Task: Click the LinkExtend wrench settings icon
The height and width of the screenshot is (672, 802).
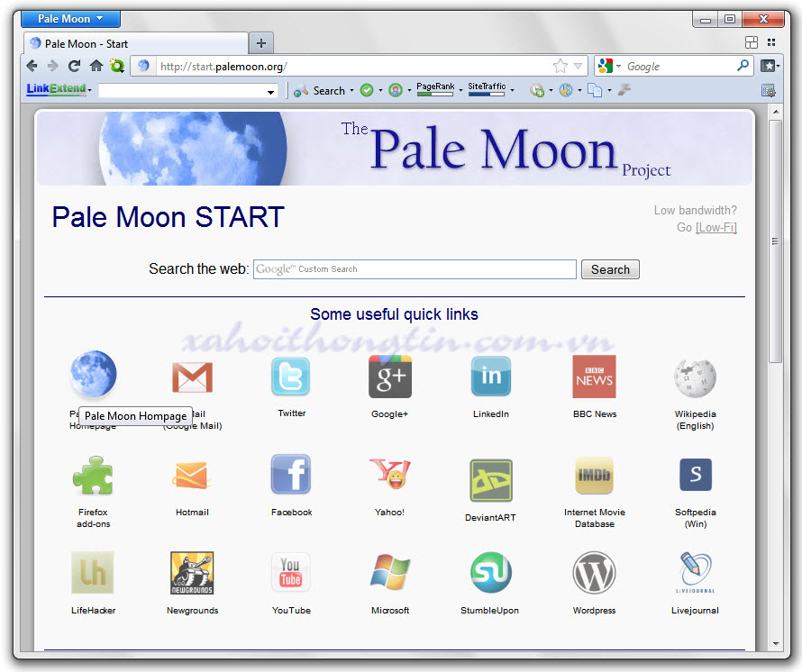Action: tap(624, 90)
